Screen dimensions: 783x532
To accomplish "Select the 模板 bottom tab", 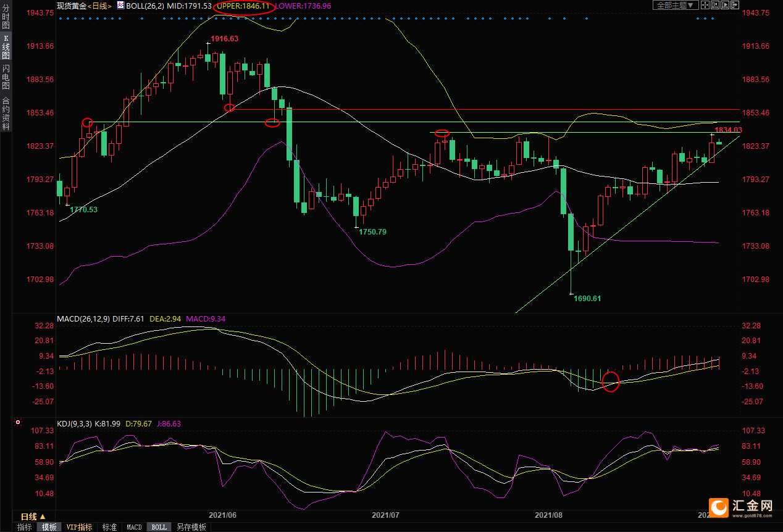I will pos(49,527).
